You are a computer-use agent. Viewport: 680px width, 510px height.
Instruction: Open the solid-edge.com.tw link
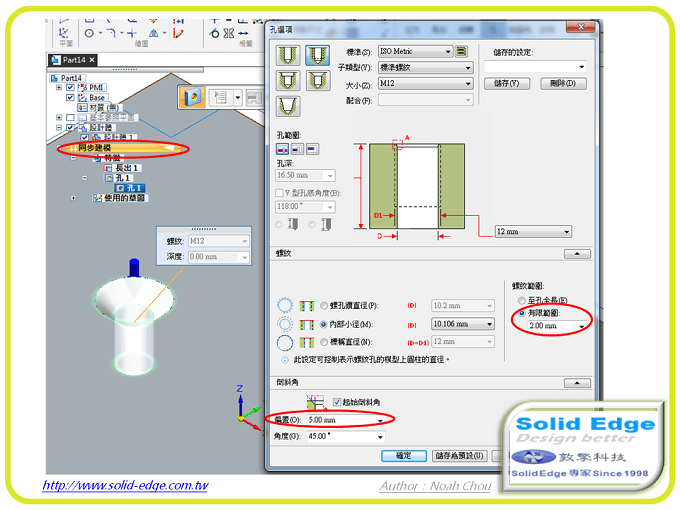click(125, 486)
